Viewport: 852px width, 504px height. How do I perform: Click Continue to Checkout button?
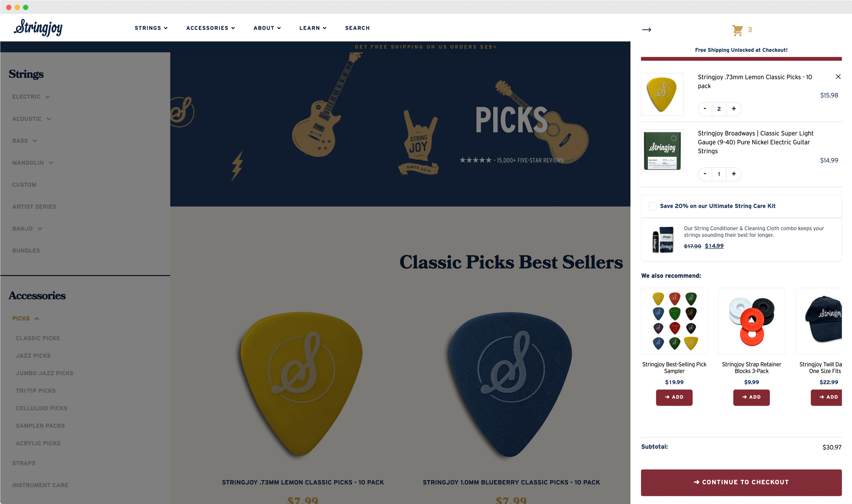coord(741,482)
